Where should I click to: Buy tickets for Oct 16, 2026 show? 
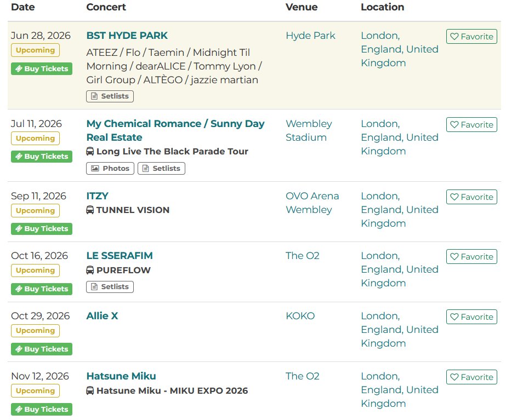pyautogui.click(x=42, y=289)
